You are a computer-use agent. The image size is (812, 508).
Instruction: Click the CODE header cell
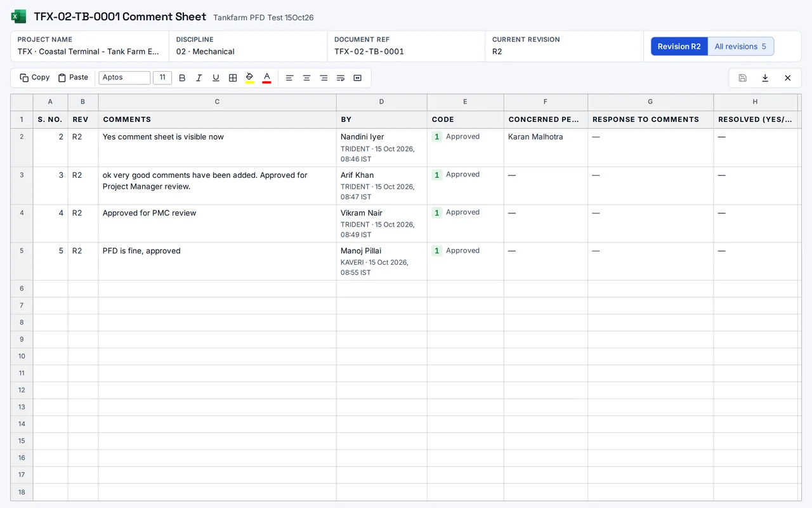click(x=465, y=119)
